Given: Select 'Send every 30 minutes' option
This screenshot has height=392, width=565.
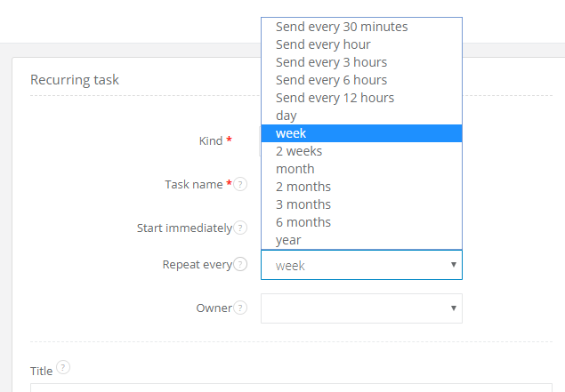Looking at the screenshot, I should [x=342, y=27].
